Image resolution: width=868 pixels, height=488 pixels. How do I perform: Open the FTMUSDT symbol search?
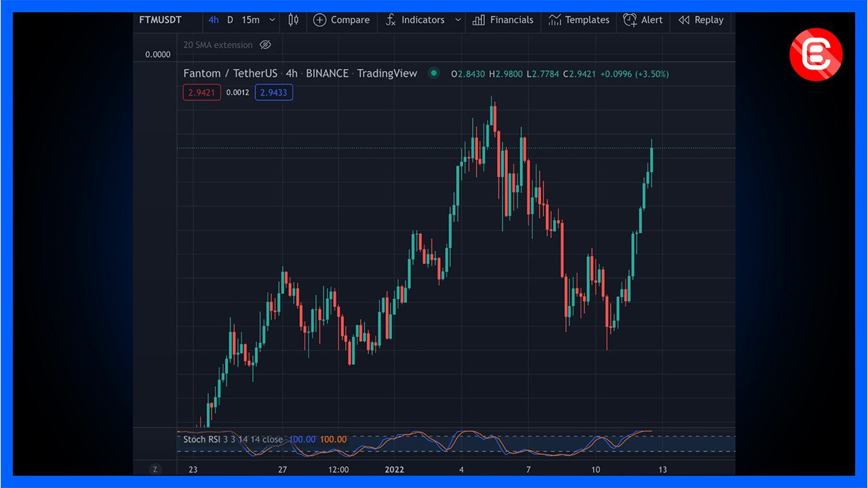161,20
